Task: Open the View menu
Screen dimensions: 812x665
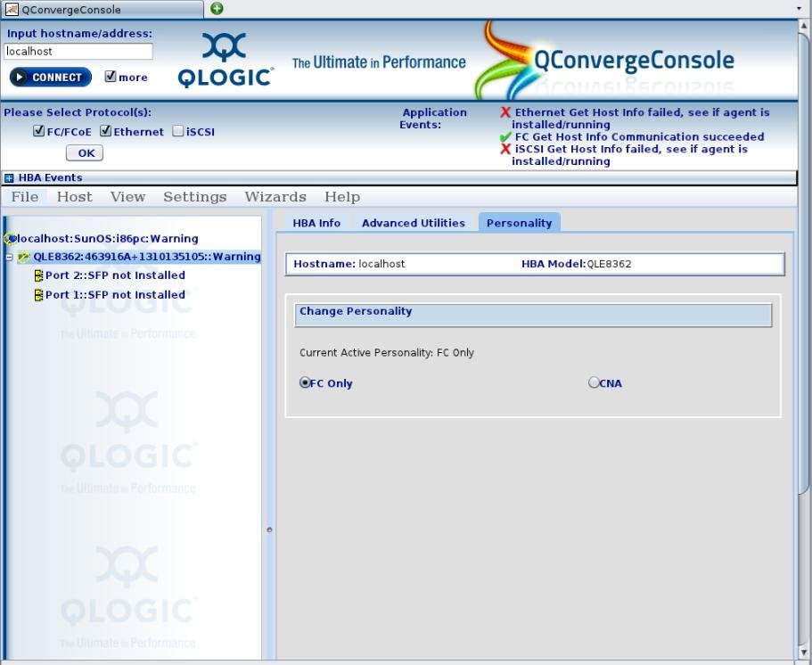Action: [x=128, y=197]
